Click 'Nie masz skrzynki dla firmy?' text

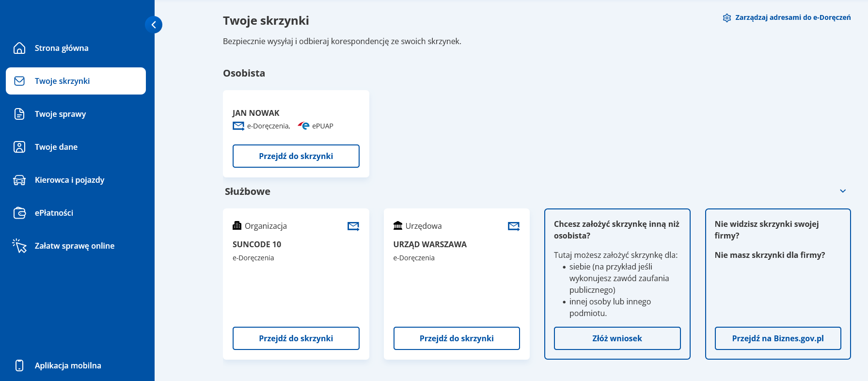click(x=770, y=255)
